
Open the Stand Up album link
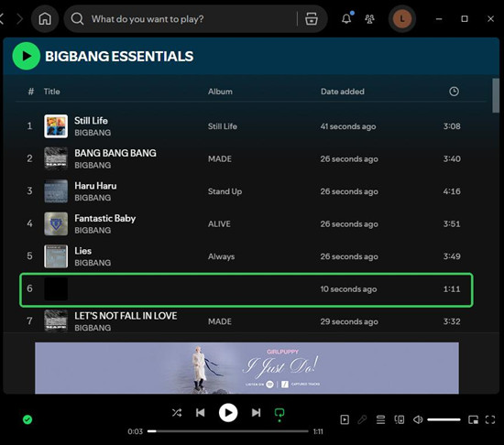coord(225,191)
